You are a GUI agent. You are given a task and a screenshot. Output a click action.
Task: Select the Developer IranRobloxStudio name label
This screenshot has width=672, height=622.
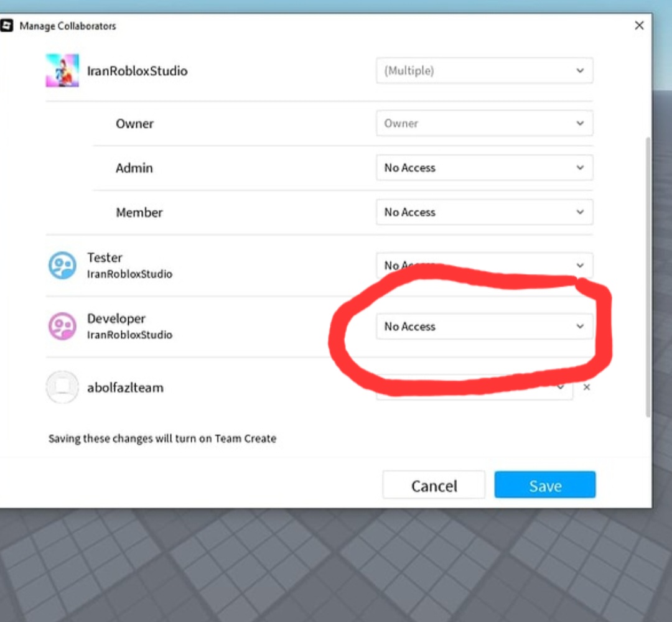click(x=129, y=335)
